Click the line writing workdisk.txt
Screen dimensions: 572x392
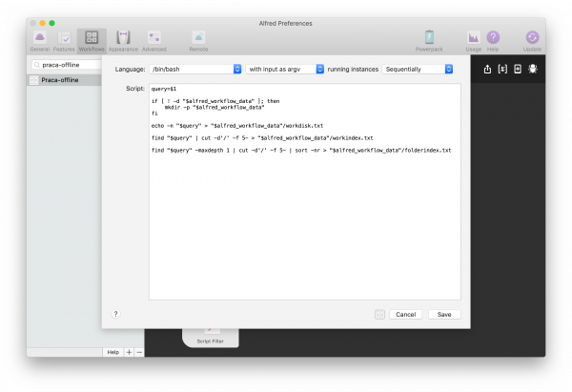click(x=237, y=126)
